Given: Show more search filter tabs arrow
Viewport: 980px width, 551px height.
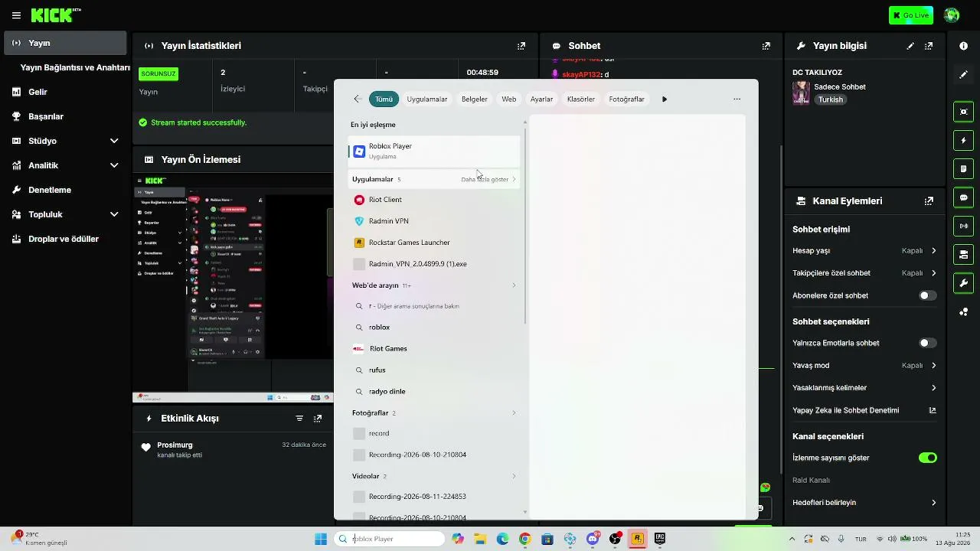Looking at the screenshot, I should pos(665,99).
